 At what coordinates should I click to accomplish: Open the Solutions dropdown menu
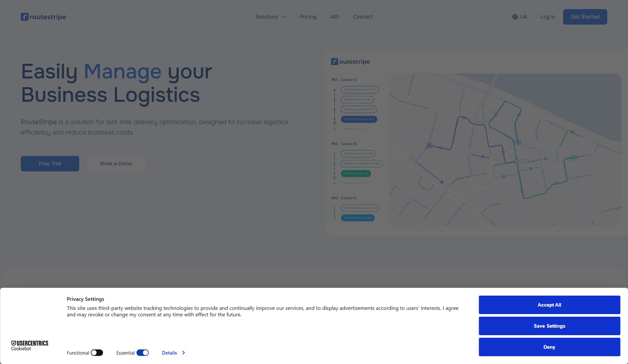click(x=270, y=17)
